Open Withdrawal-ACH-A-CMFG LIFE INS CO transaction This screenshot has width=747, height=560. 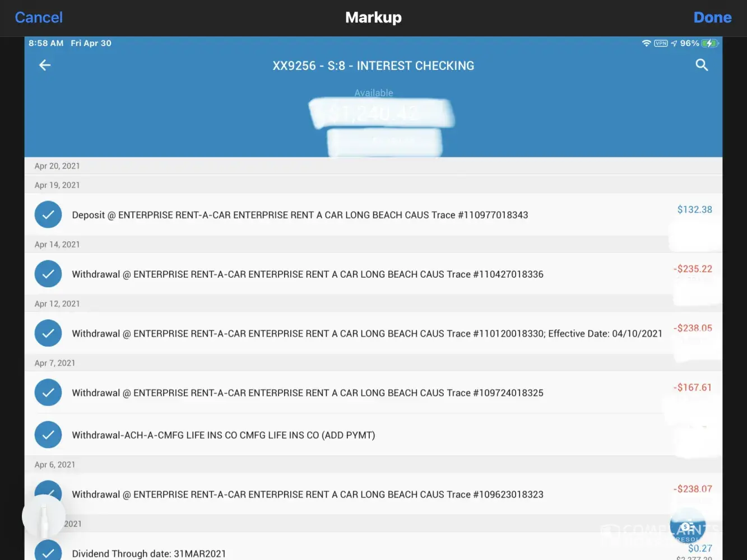click(x=373, y=435)
